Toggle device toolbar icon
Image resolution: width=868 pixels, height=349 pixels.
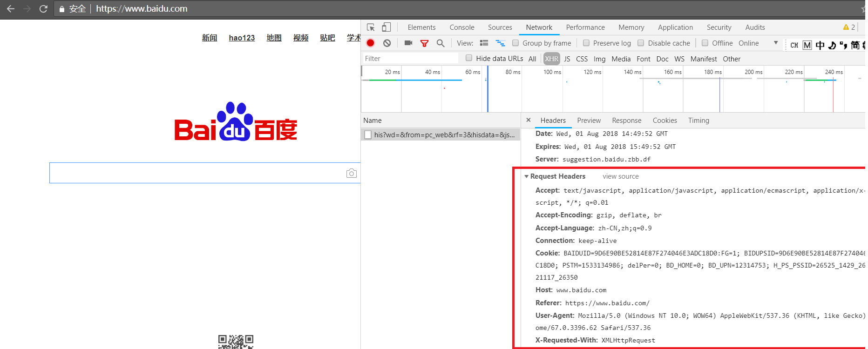pyautogui.click(x=386, y=27)
